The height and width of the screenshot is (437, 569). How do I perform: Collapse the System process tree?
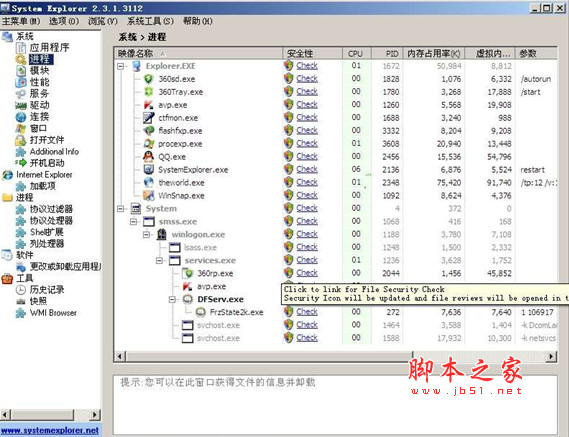click(x=121, y=209)
